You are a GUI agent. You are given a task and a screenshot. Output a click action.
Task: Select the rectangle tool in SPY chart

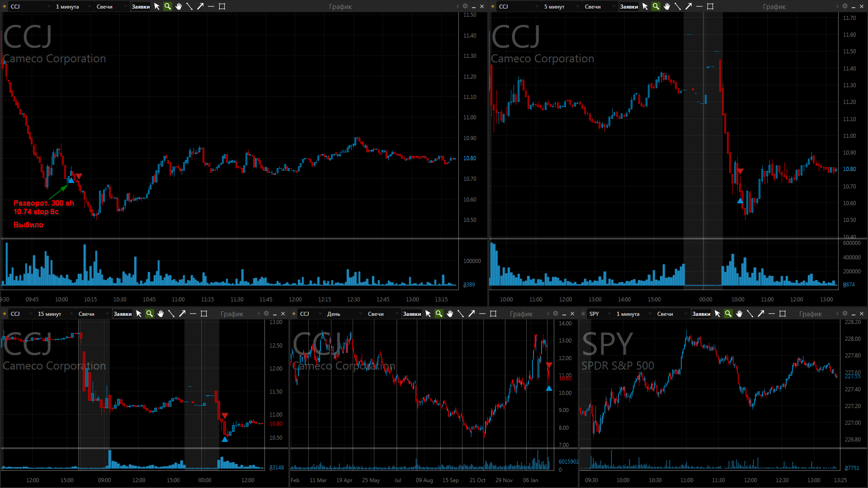tap(783, 314)
